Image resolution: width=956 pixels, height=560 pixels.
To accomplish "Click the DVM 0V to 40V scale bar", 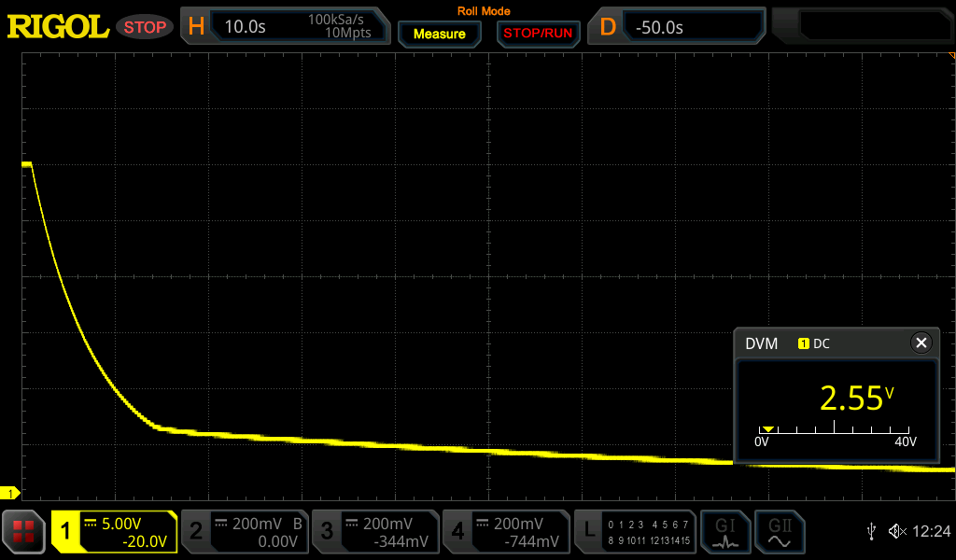I will click(x=833, y=430).
